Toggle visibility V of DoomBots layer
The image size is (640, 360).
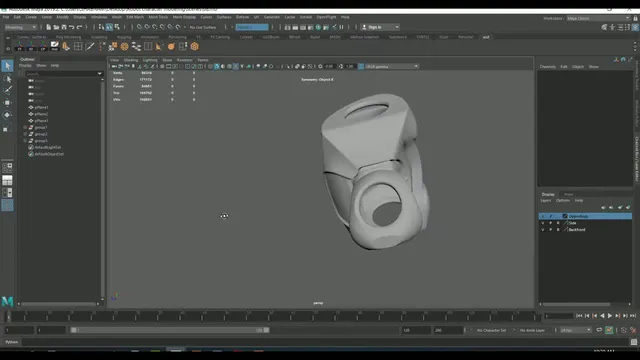542,216
